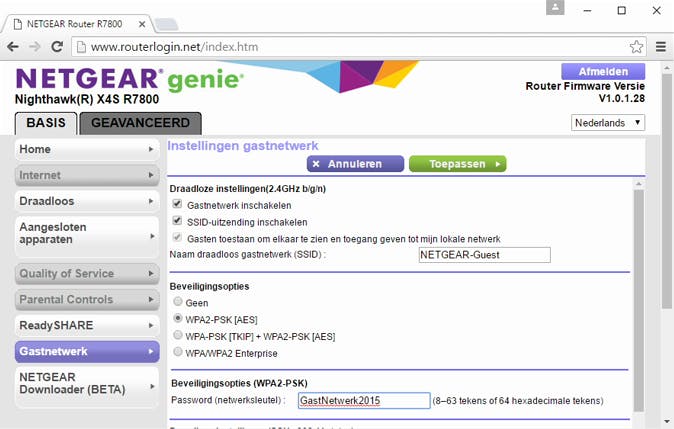Click the Nighthawk(R) X4S R7800 text
This screenshot has height=429, width=674.
tap(87, 99)
